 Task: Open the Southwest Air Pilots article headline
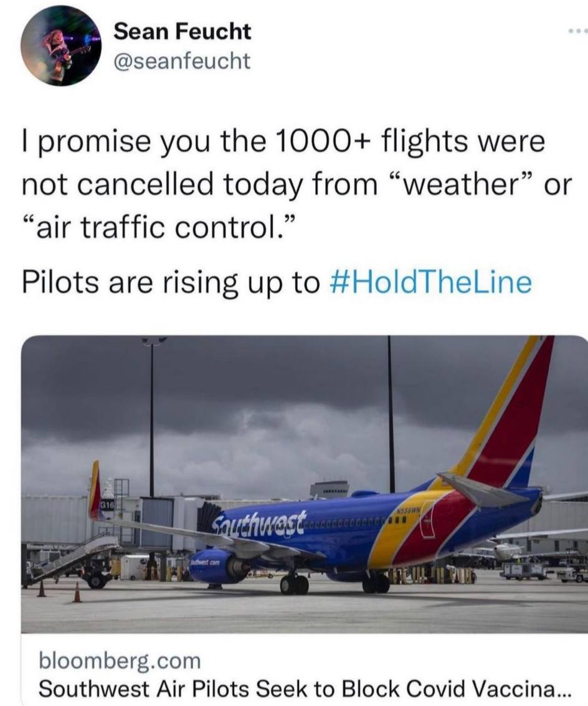[x=305, y=689]
